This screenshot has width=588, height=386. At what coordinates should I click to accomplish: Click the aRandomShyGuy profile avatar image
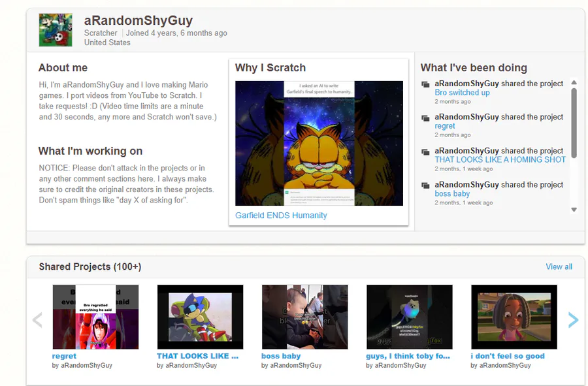click(56, 30)
